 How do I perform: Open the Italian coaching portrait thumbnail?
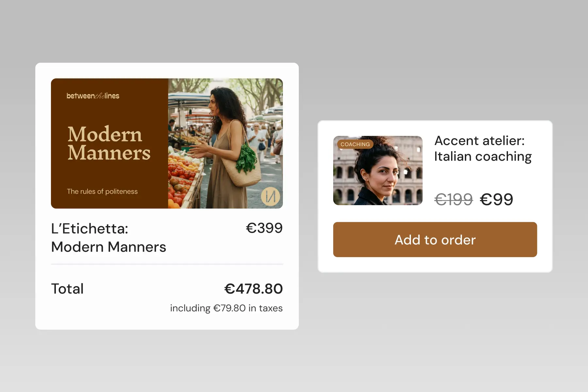(378, 171)
